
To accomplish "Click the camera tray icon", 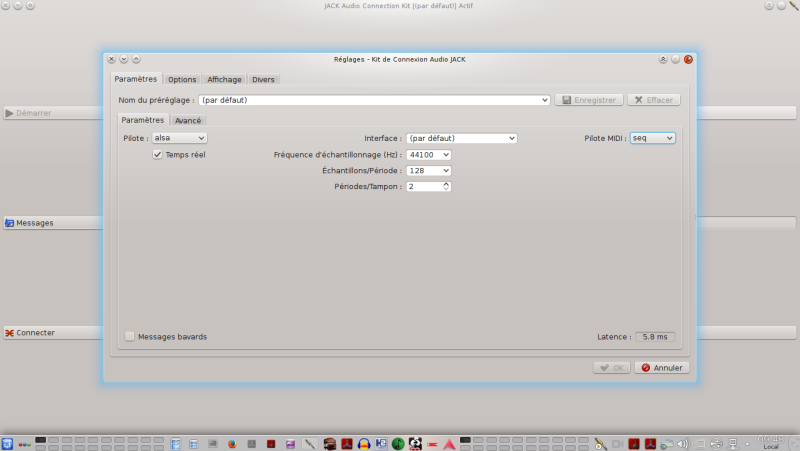I will [x=617, y=444].
